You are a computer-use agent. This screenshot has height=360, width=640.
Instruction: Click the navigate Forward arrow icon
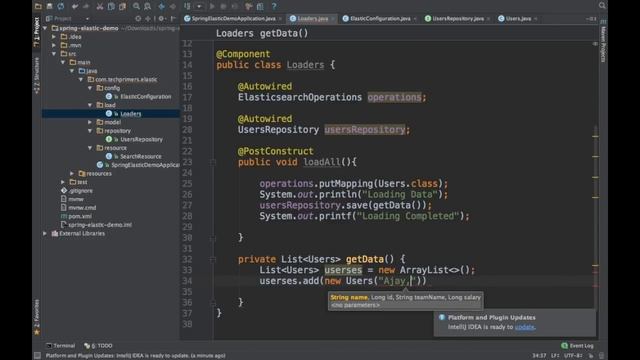[x=173, y=6]
